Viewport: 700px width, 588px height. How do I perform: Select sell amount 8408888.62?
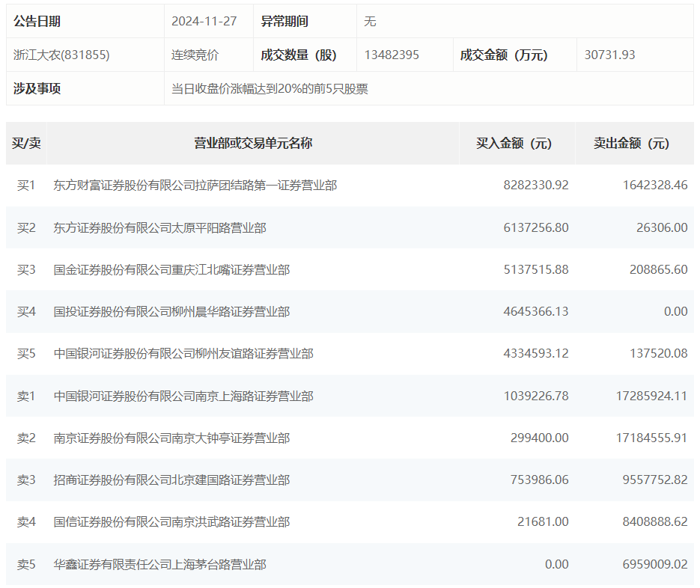pyautogui.click(x=655, y=521)
